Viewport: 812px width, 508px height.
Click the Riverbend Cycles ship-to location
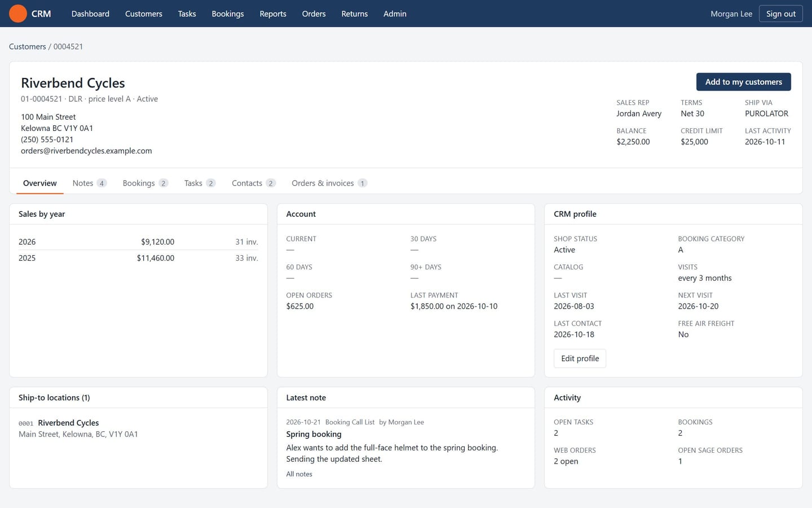tap(68, 423)
